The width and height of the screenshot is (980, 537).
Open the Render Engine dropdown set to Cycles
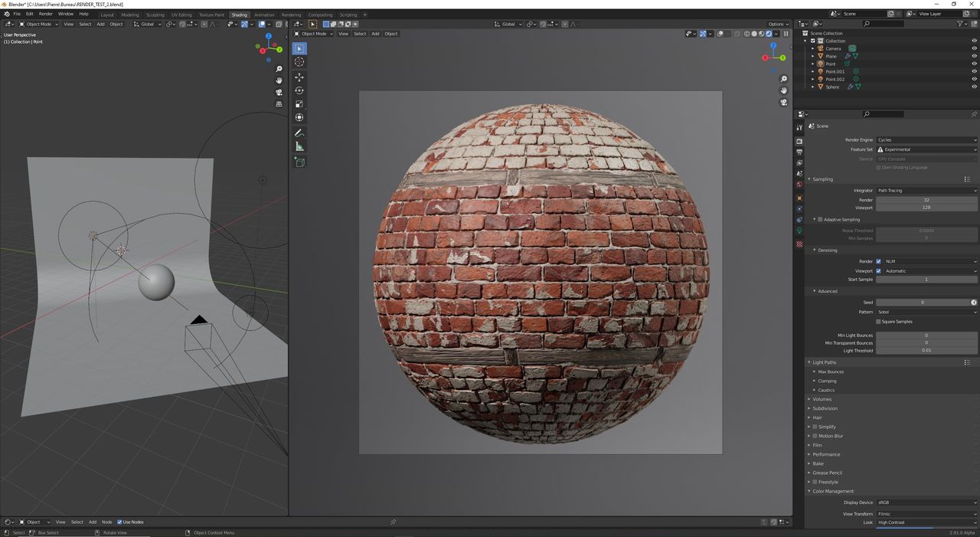[926, 140]
